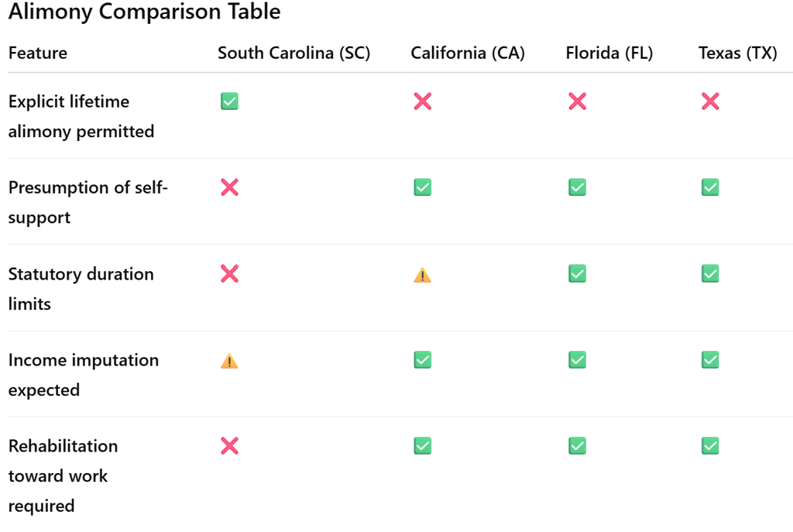The image size is (793, 532).
Task: Select the South Carolina (SC) column header
Action: pyautogui.click(x=294, y=53)
